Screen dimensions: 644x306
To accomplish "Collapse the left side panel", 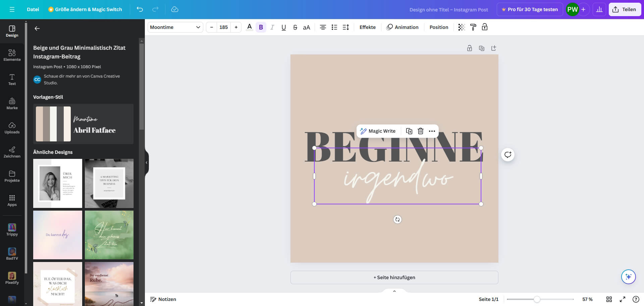I will click(x=147, y=163).
